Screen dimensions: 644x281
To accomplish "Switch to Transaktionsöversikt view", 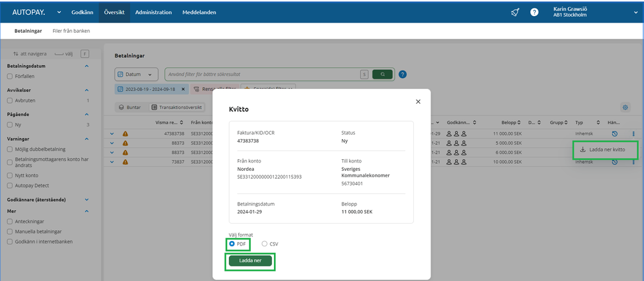I will [177, 107].
